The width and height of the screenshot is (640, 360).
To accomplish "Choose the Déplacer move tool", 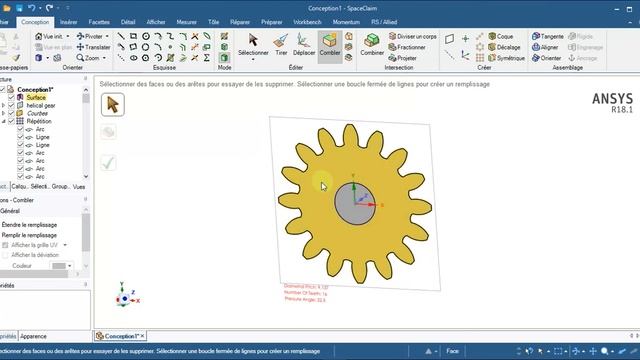I will pyautogui.click(x=304, y=44).
